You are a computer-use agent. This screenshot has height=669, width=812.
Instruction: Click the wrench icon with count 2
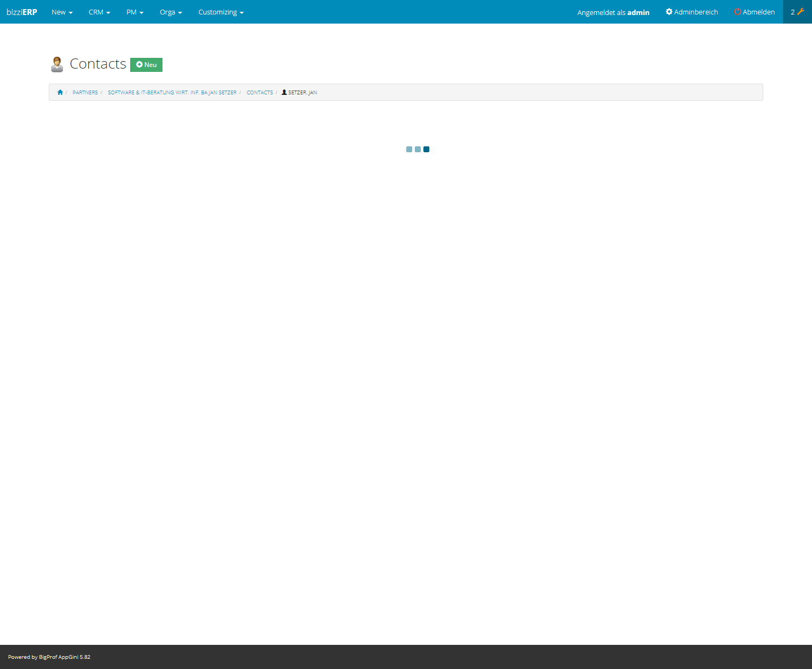click(798, 12)
